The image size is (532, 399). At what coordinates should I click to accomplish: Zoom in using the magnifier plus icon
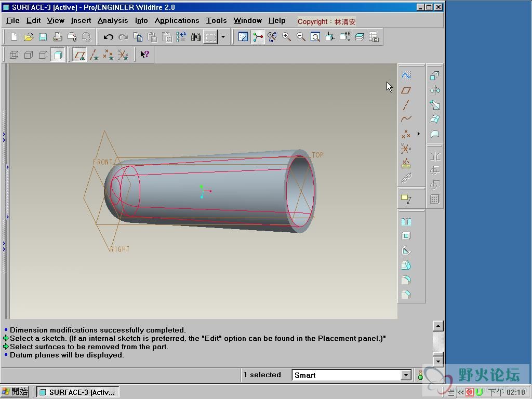tap(286, 37)
